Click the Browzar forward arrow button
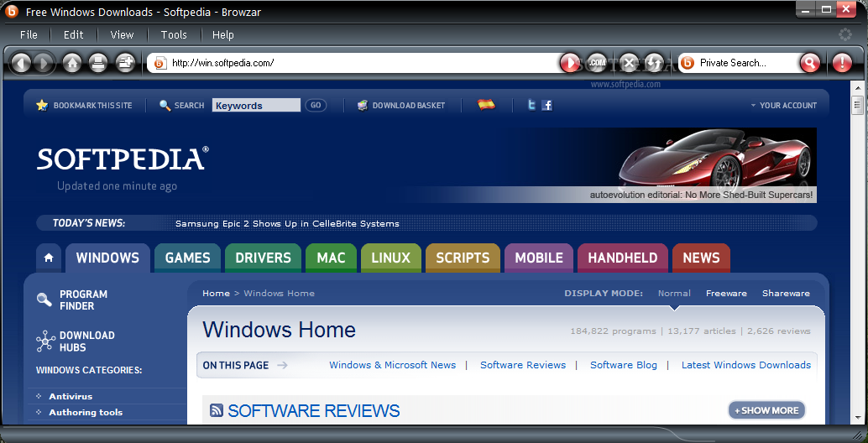The image size is (868, 443). (x=43, y=63)
